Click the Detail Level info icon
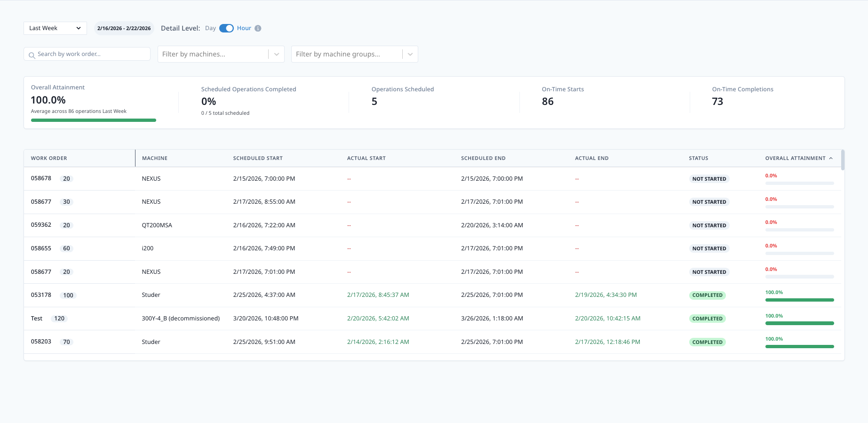Image resolution: width=868 pixels, height=423 pixels. point(258,28)
